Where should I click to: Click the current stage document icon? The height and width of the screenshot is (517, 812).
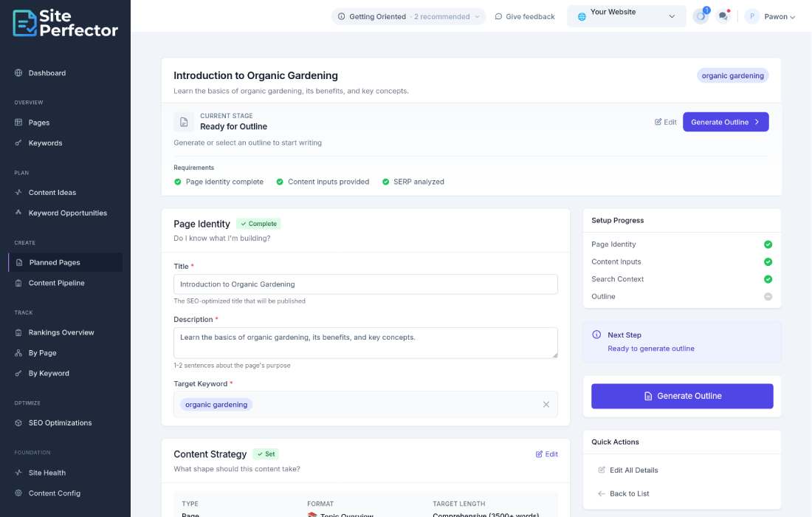pyautogui.click(x=184, y=122)
